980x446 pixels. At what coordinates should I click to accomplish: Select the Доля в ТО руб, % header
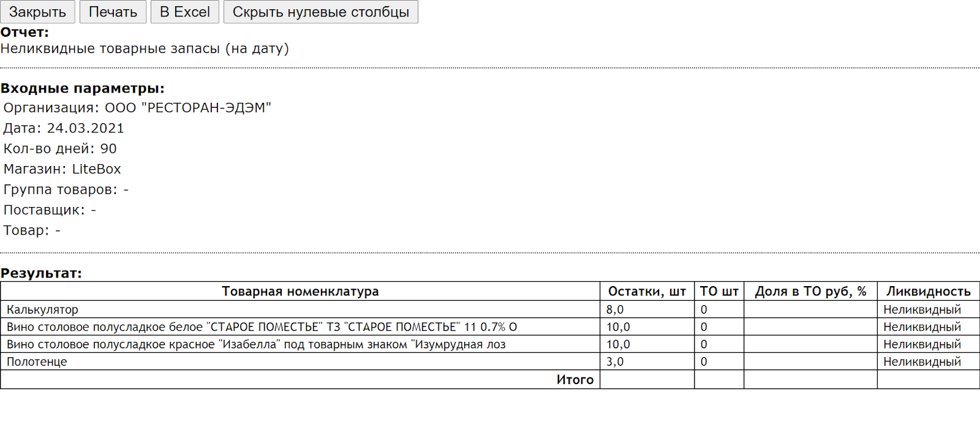coord(810,292)
